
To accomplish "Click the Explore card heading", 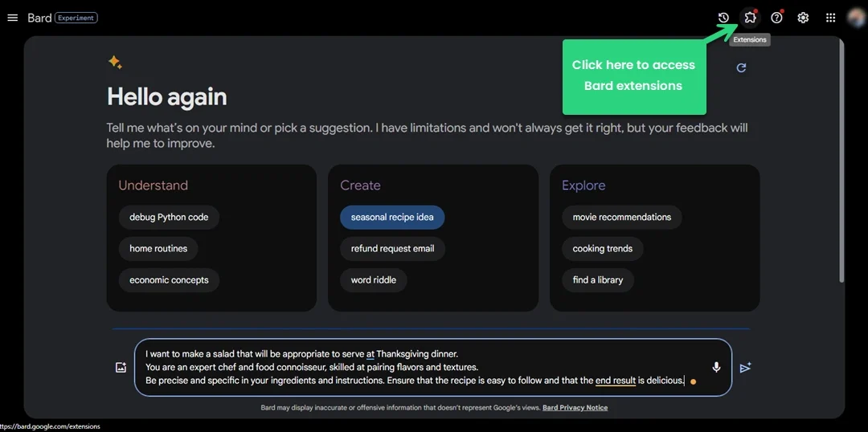I will [x=583, y=185].
